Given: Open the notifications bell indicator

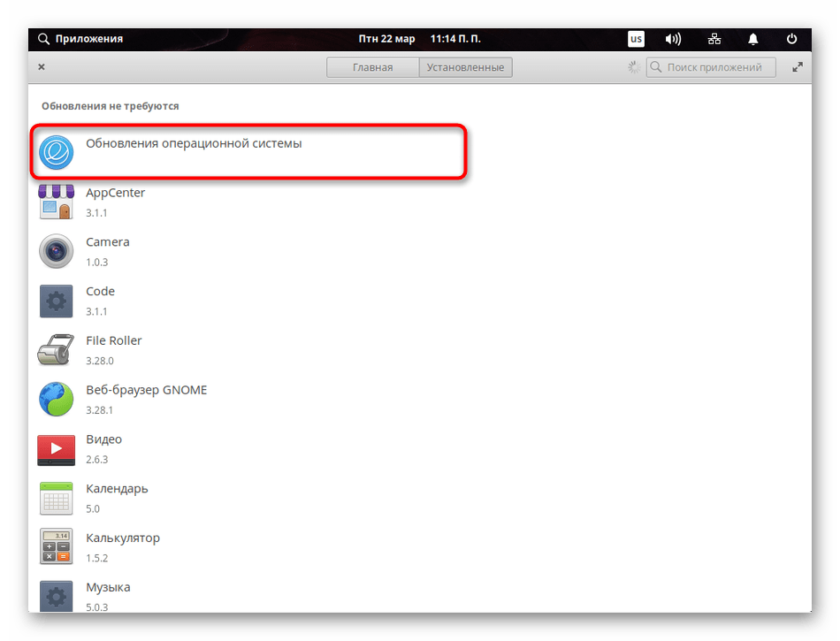Looking at the screenshot, I should [x=752, y=39].
